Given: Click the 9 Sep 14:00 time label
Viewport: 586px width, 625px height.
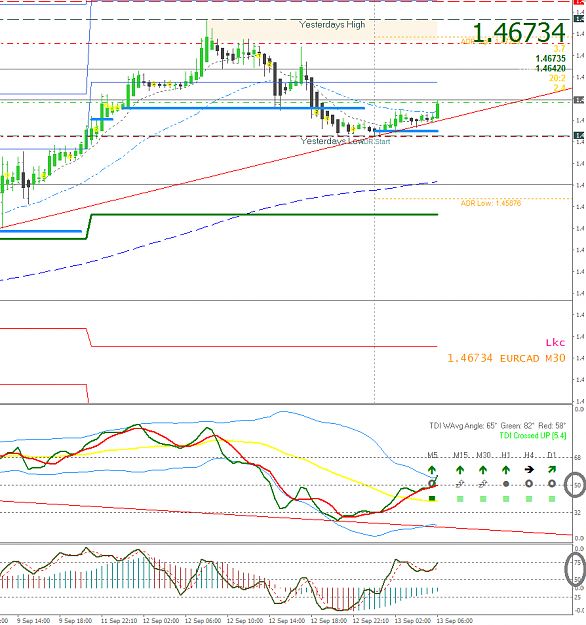Looking at the screenshot, I should pos(33,621).
